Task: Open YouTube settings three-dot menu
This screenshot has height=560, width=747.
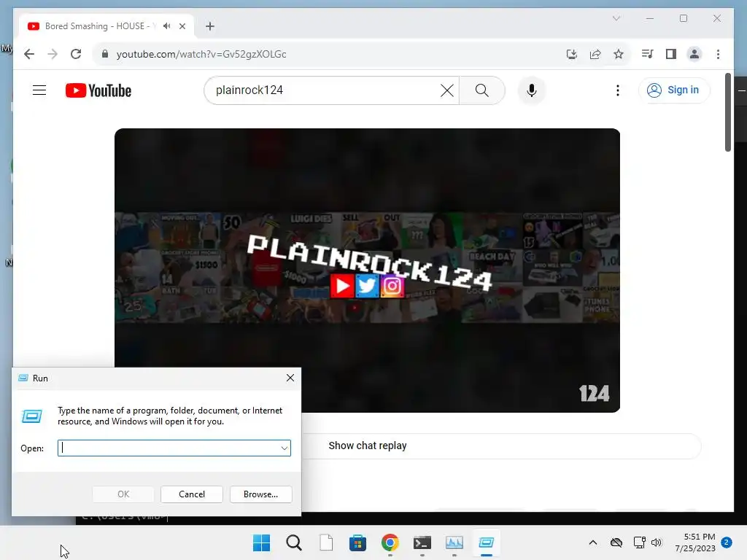Action: [617, 90]
